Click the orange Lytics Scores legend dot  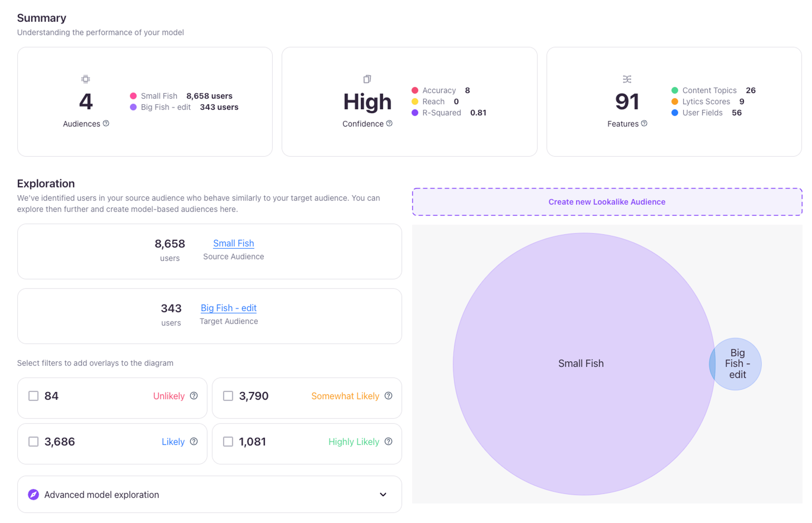tap(675, 102)
